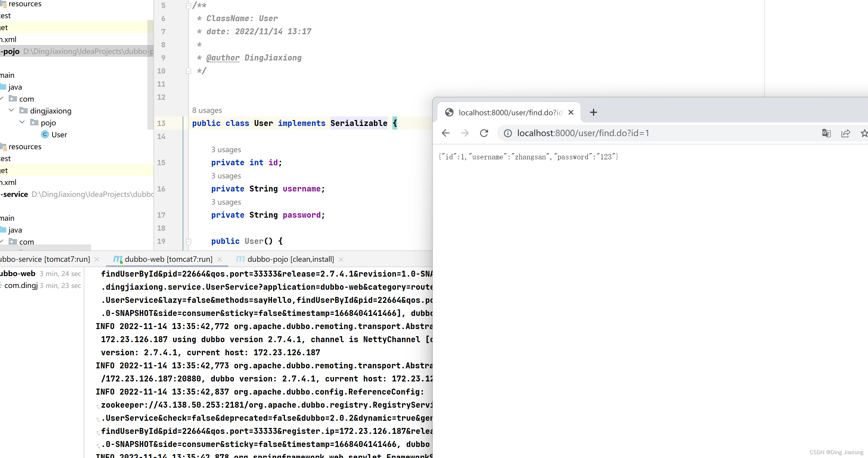Select the localhost:8000/user/find.do browser tab
This screenshot has width=868, height=458.
pos(509,113)
